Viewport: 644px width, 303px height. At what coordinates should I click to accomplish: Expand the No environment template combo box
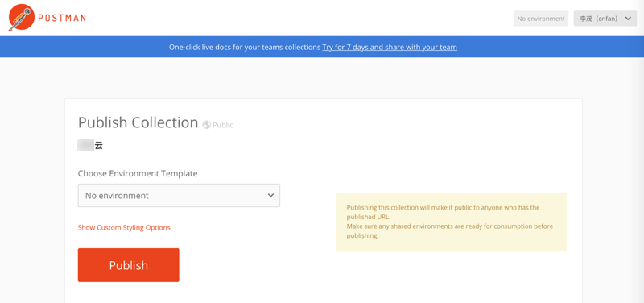[179, 195]
